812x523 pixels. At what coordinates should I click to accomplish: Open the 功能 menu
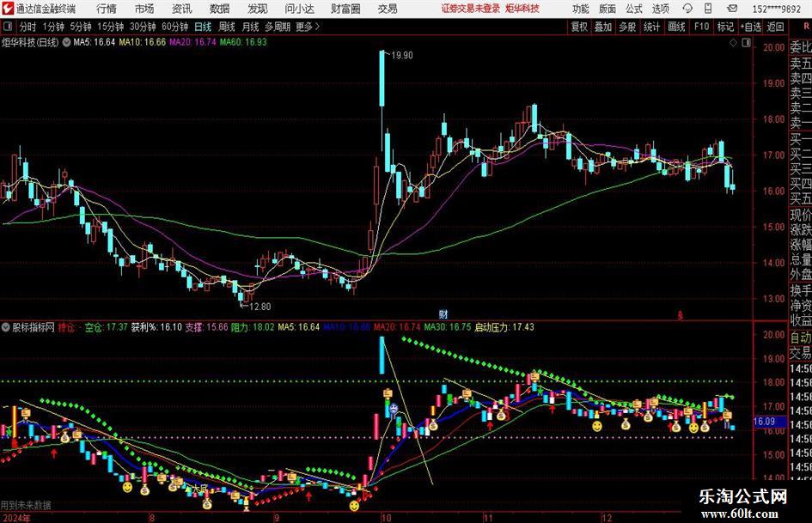point(581,9)
